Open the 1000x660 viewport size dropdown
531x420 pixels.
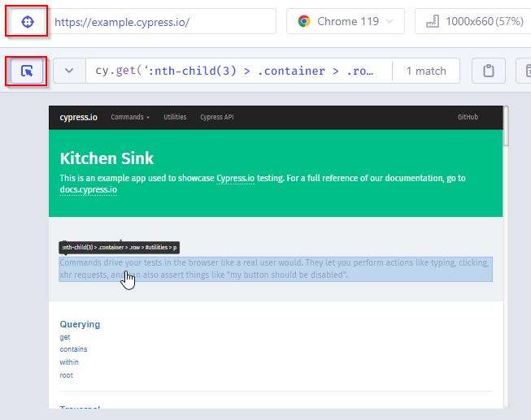[x=474, y=21]
